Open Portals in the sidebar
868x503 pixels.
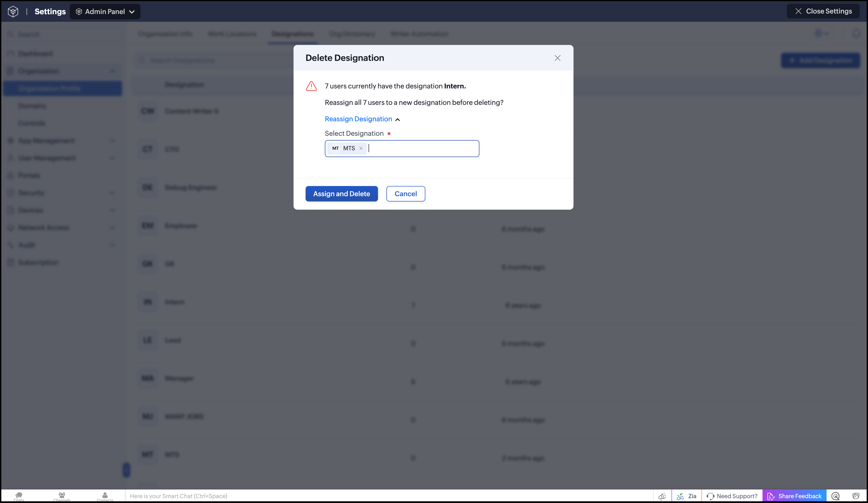click(62, 175)
